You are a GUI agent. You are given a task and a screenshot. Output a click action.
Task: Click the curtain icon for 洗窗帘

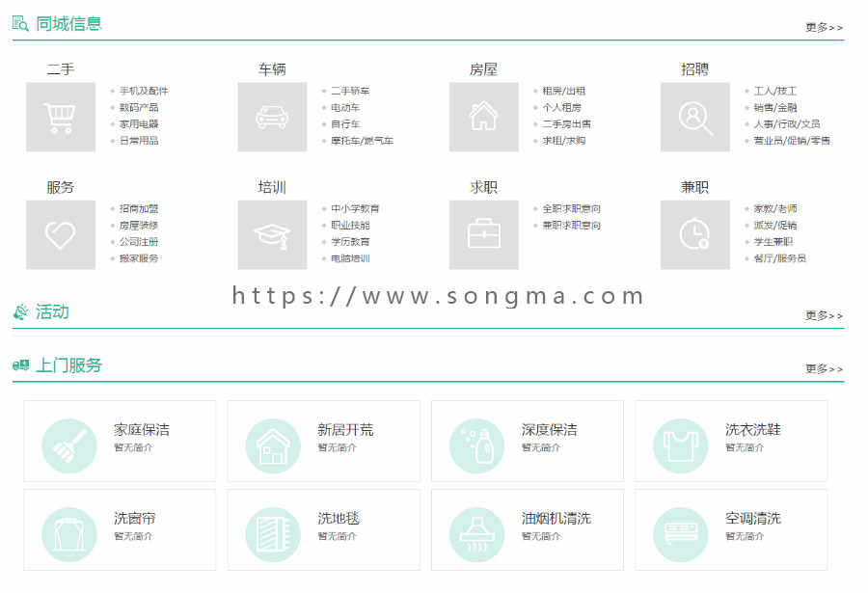[69, 534]
